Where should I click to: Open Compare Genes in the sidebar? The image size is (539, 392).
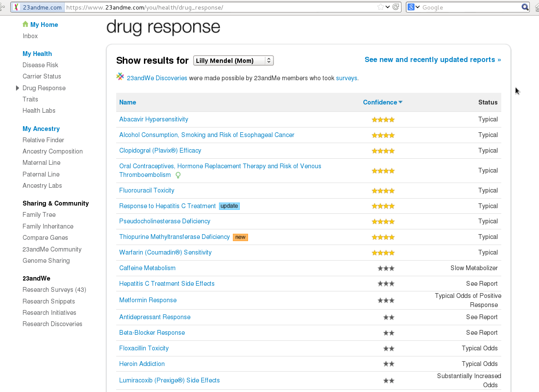click(45, 238)
